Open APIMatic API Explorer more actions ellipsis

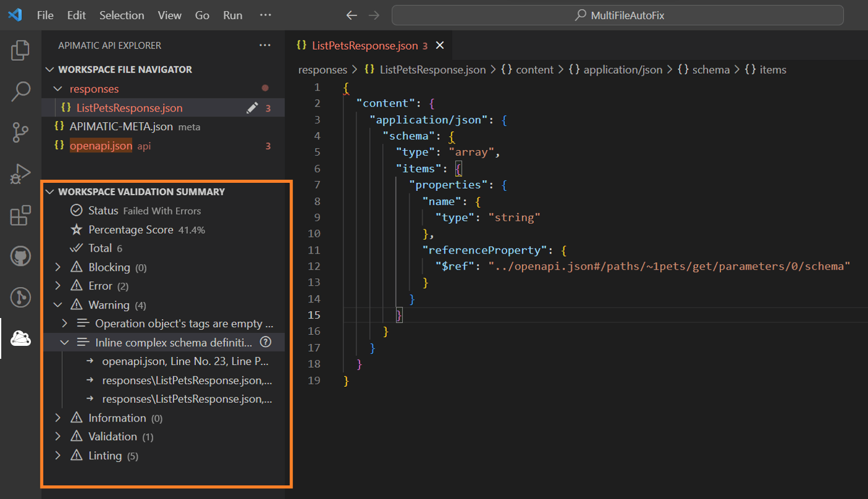[x=265, y=45]
